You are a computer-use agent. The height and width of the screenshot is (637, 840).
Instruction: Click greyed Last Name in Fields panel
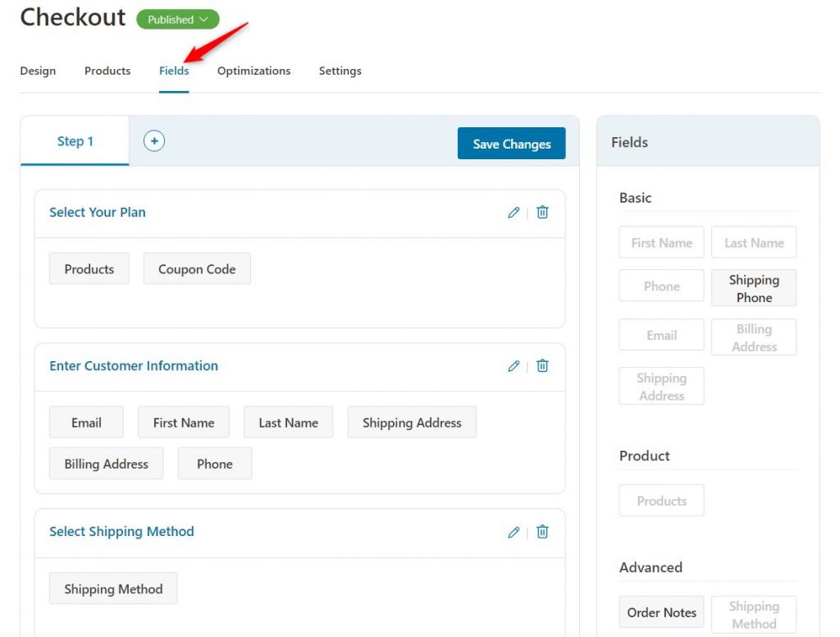pos(754,242)
